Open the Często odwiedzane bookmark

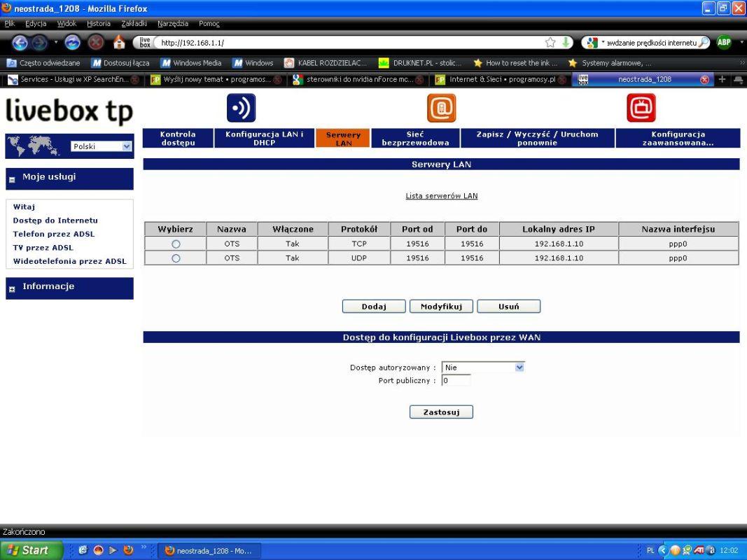pyautogui.click(x=44, y=63)
